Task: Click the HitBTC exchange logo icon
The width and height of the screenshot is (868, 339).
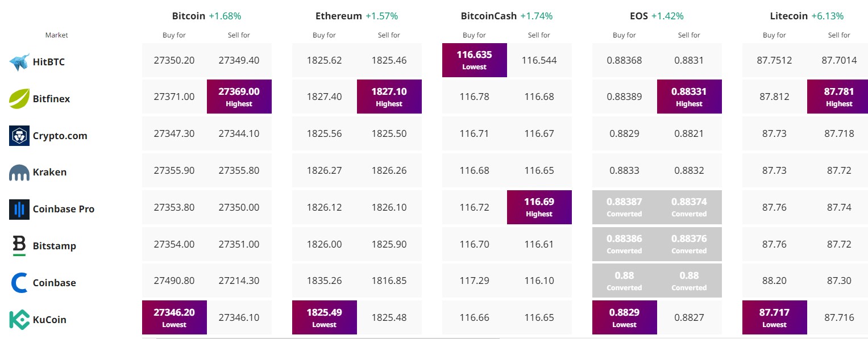Action: coord(19,62)
